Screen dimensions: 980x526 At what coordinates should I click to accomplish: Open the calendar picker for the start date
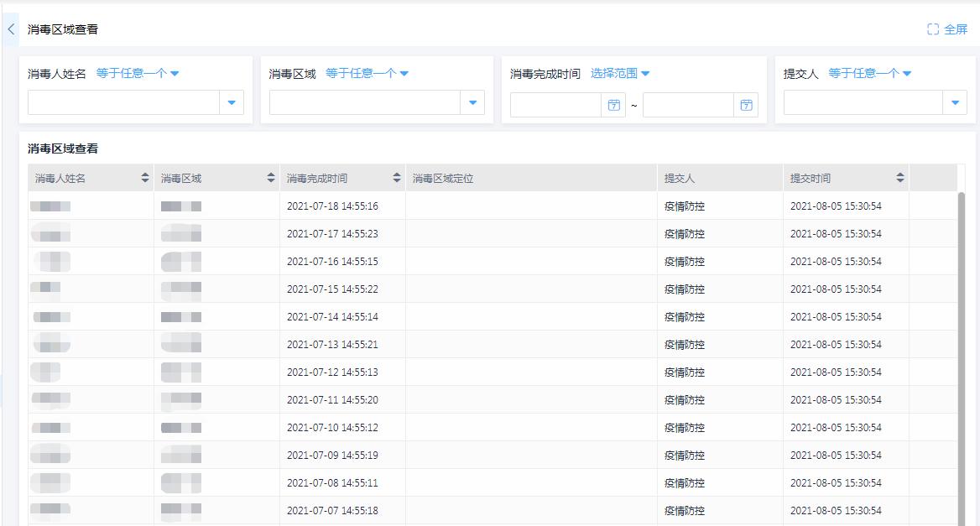point(613,103)
